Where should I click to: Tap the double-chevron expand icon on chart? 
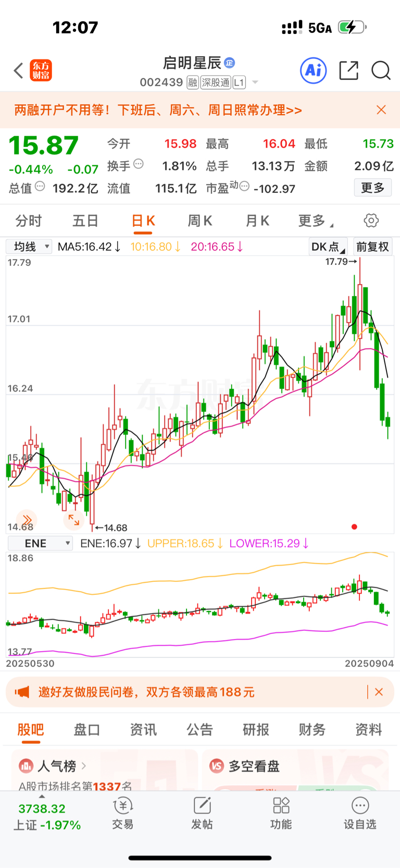click(27, 519)
